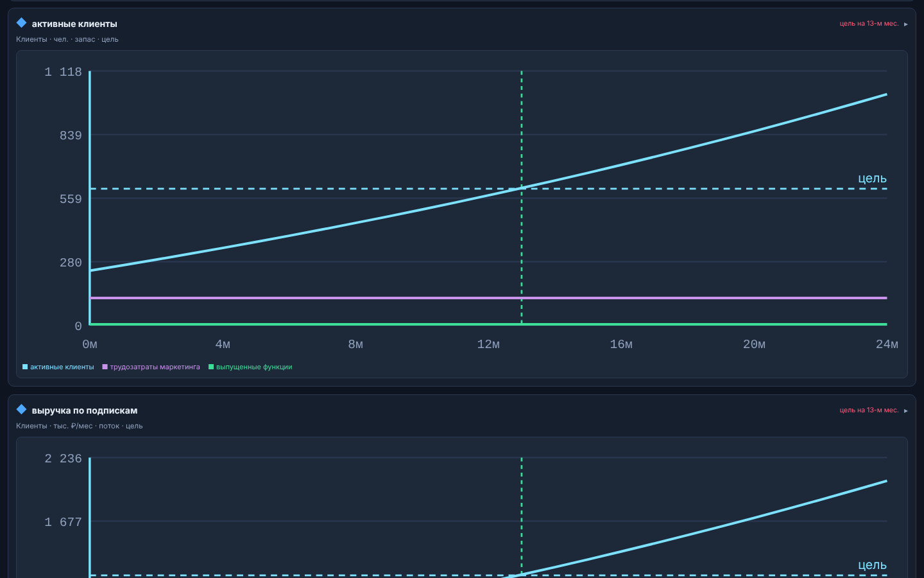Click the 2 236 y-axis value
924x578 pixels.
click(63, 459)
